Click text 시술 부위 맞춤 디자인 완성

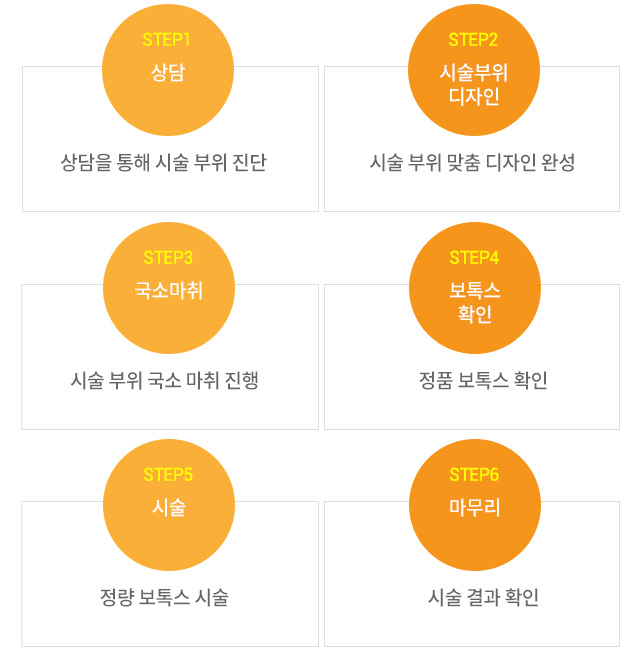[472, 162]
